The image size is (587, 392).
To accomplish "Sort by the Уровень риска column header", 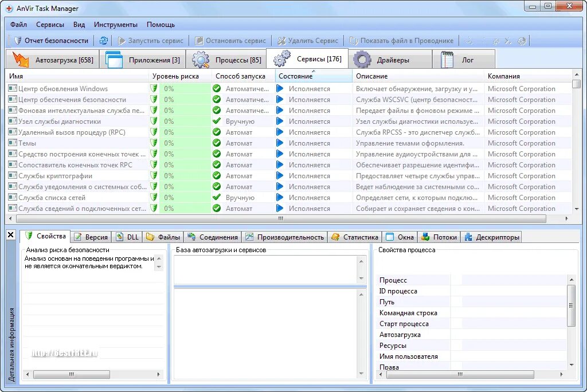I will click(x=181, y=76).
